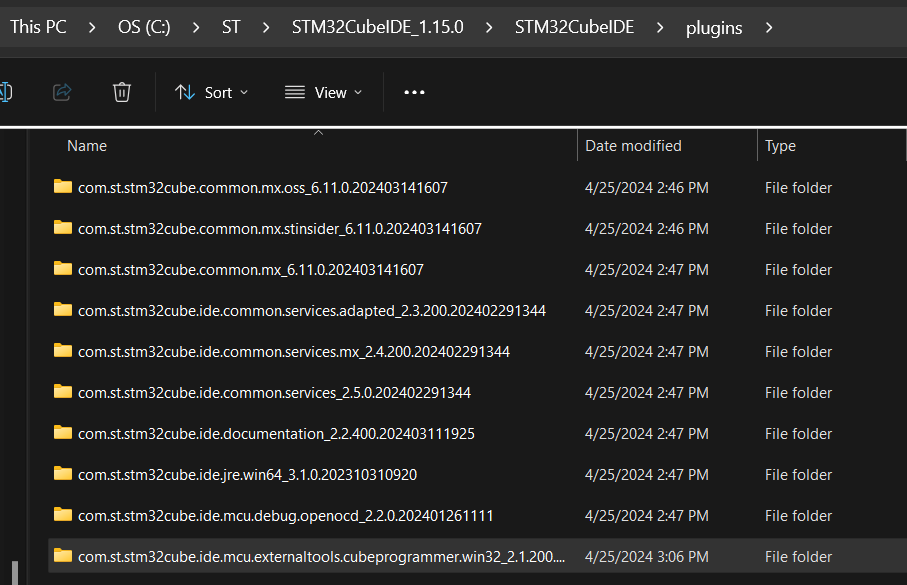Click folder icon of common.services.adapted folder
This screenshot has width=907, height=585.
click(62, 310)
